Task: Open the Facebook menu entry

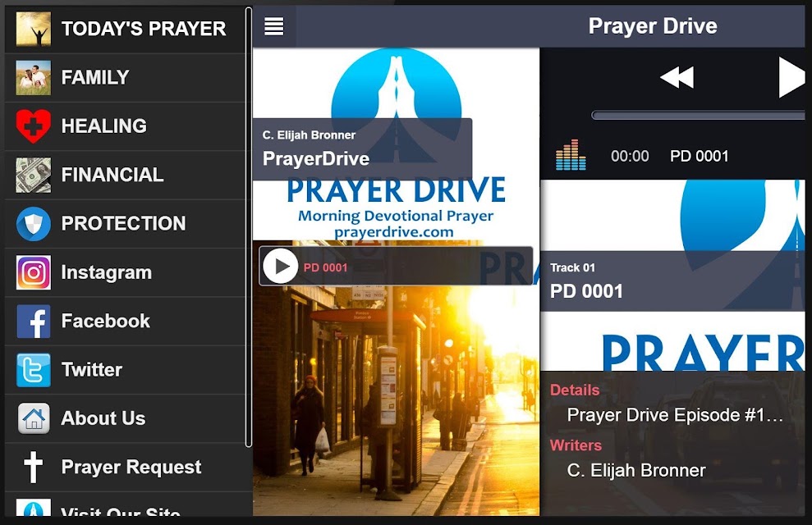Action: [125, 322]
